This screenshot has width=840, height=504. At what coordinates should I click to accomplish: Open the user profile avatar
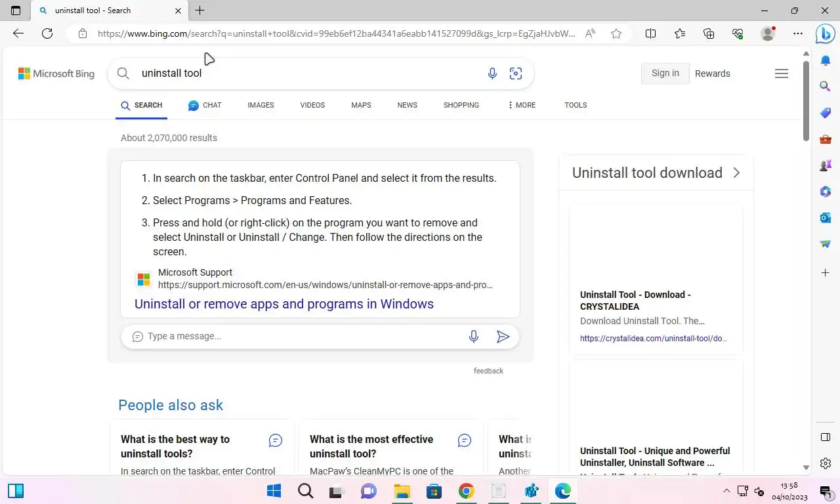coord(768,33)
